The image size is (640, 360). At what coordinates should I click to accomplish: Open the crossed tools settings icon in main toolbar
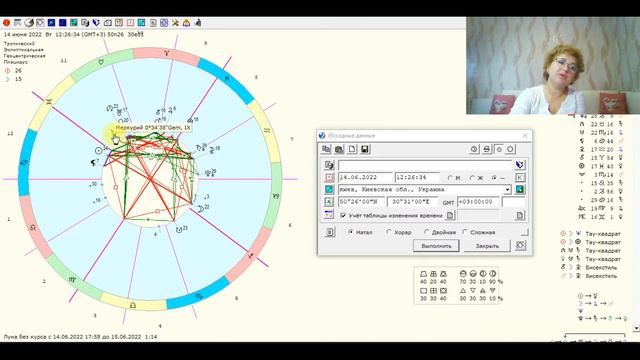click(x=175, y=23)
